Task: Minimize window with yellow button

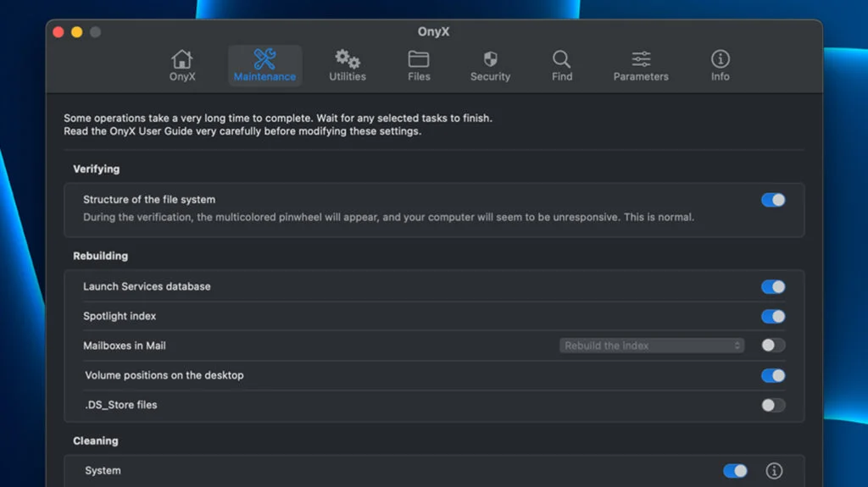Action: (77, 32)
